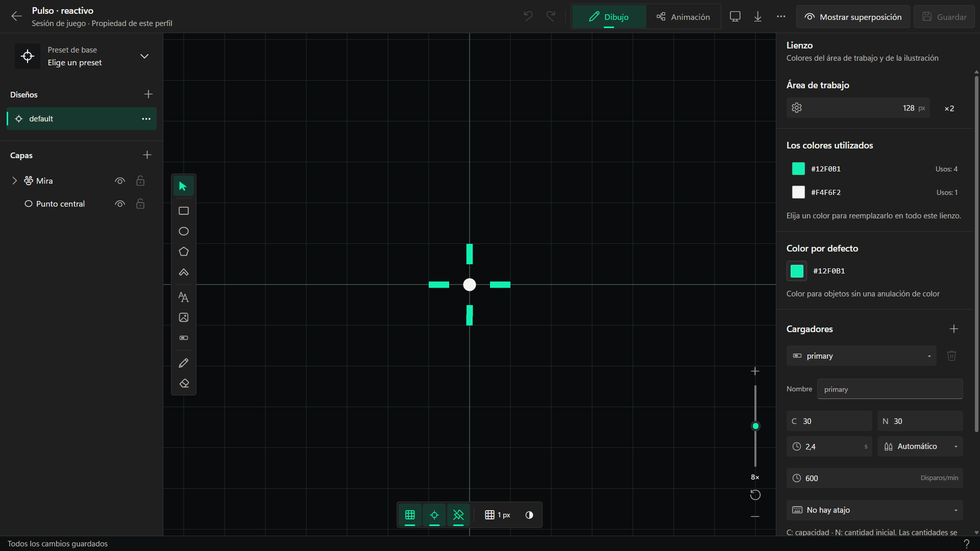Toggle the center crosshair guides
The image size is (980, 551).
coord(434,515)
